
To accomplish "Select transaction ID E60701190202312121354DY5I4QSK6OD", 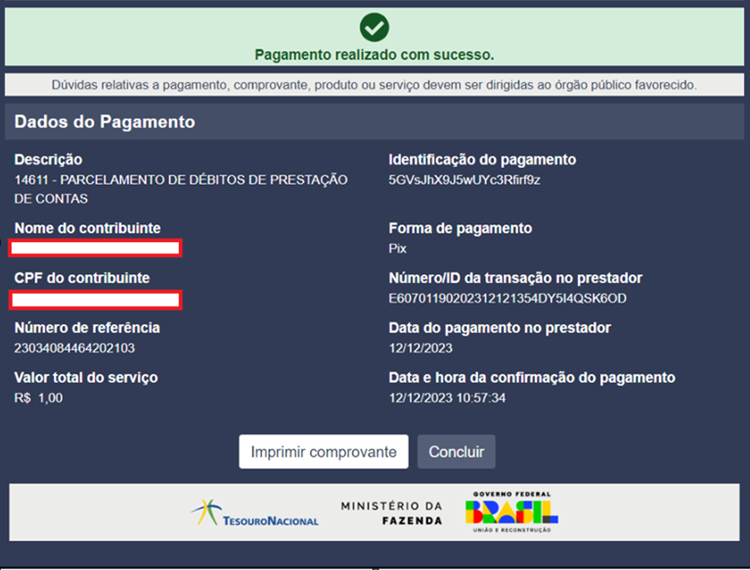I will pyautogui.click(x=507, y=298).
